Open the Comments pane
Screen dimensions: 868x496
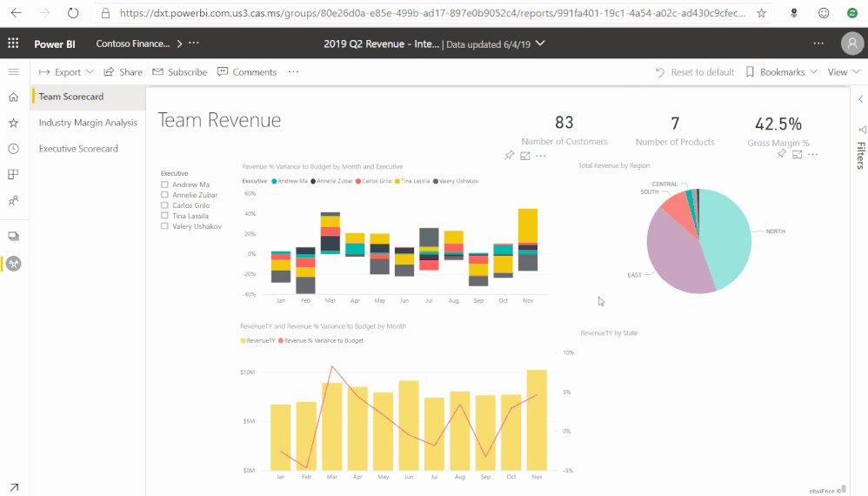247,72
